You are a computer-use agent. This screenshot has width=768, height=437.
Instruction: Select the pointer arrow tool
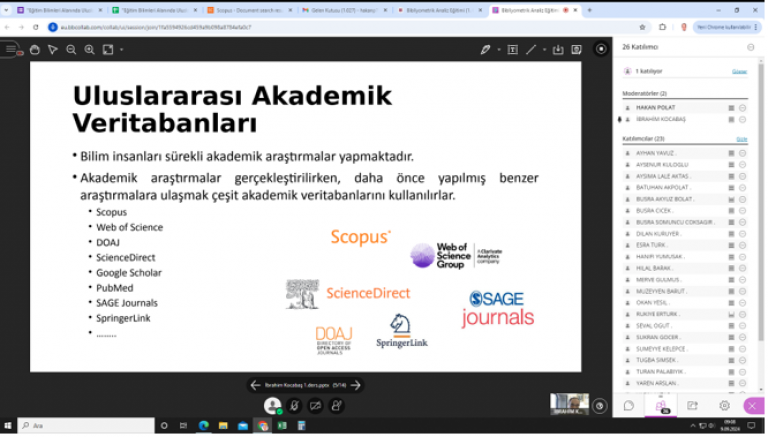pos(53,49)
